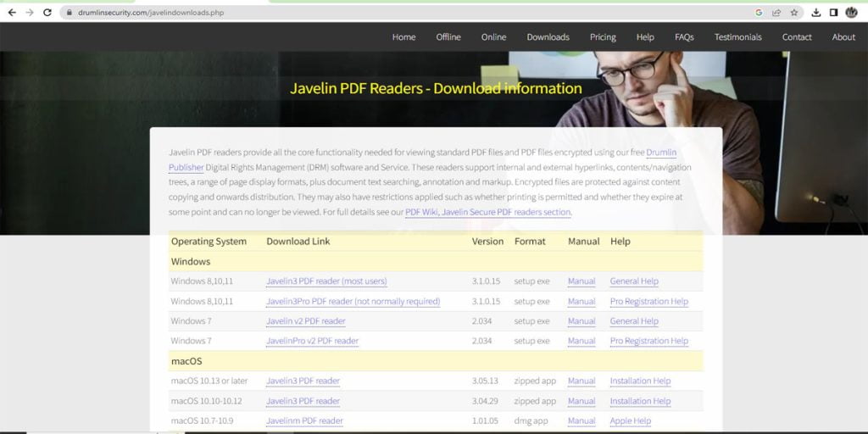
Task: Open the Apple Help link
Action: point(630,420)
